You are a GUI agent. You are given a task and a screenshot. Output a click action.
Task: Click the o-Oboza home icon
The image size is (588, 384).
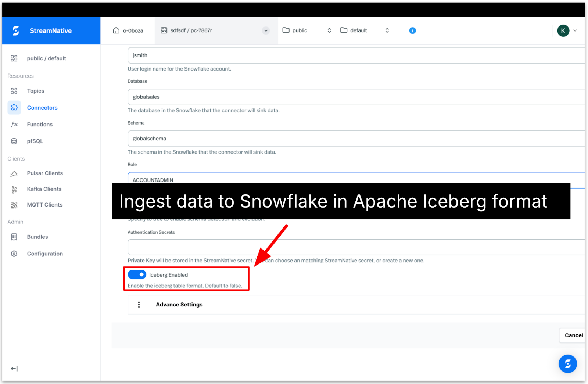(x=116, y=30)
